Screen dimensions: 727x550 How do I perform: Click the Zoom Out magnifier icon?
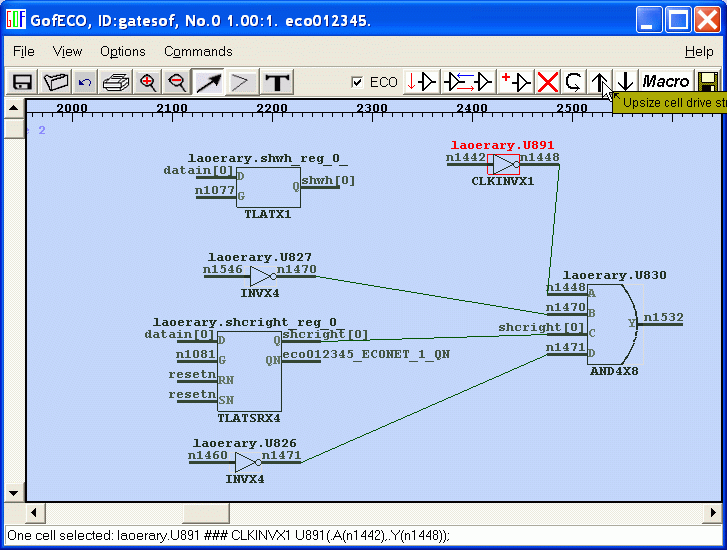point(177,82)
